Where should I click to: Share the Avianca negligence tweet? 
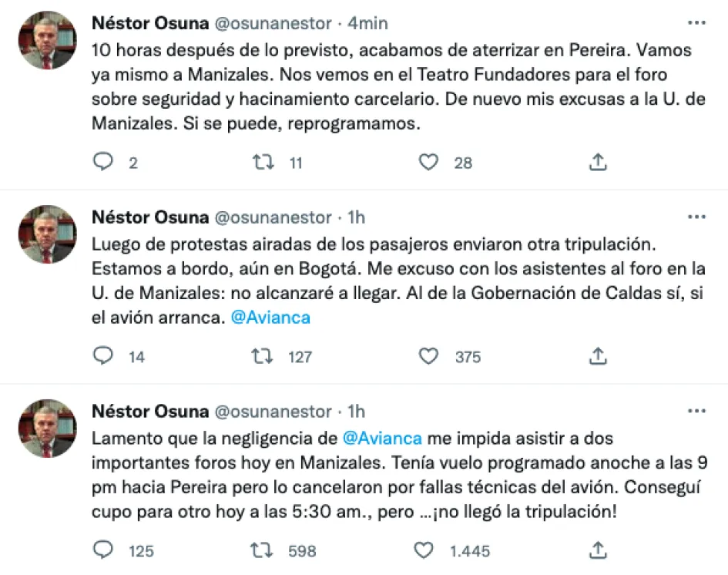598,551
